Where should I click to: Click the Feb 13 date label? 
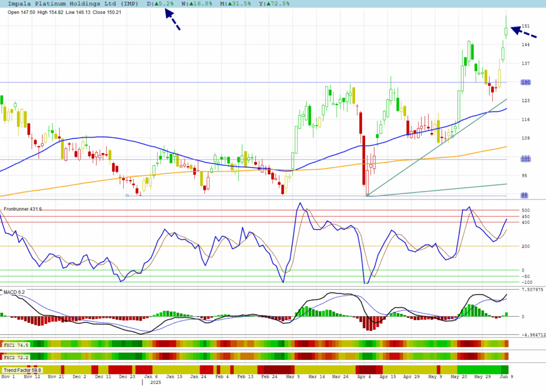pos(245,377)
